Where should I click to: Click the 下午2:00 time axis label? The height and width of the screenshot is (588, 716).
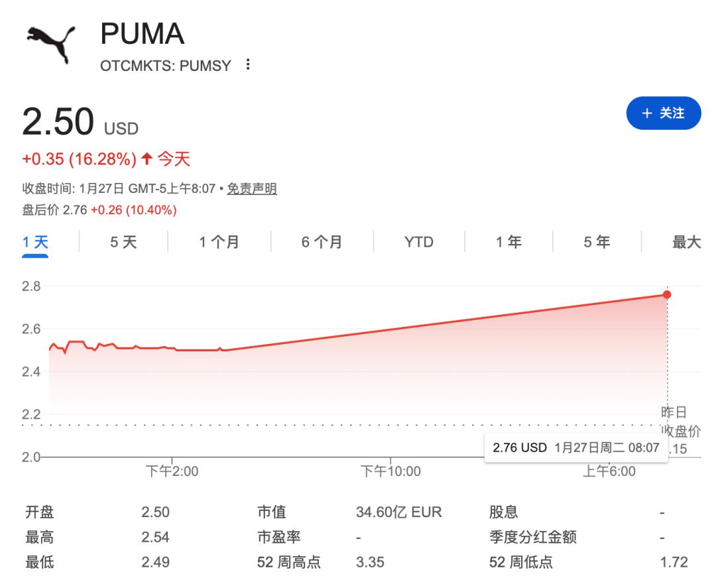coord(172,471)
